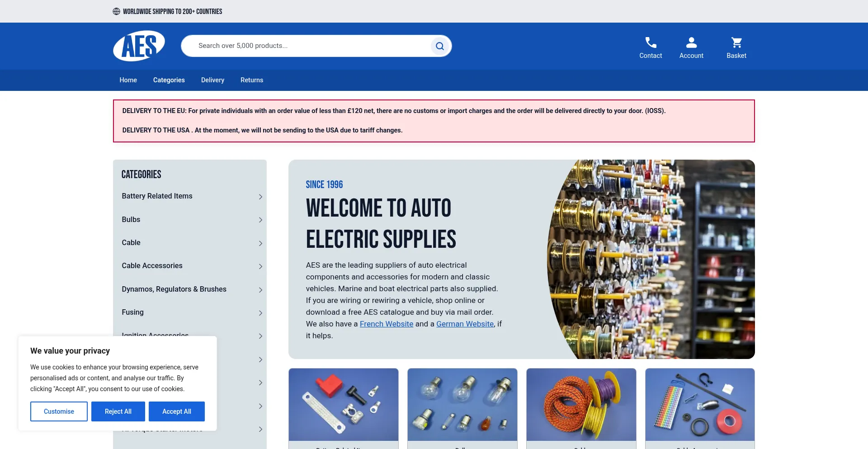Viewport: 868px width, 449px height.
Task: Expand chevron for Dynamos, Regulators & Brushes
Action: click(260, 290)
